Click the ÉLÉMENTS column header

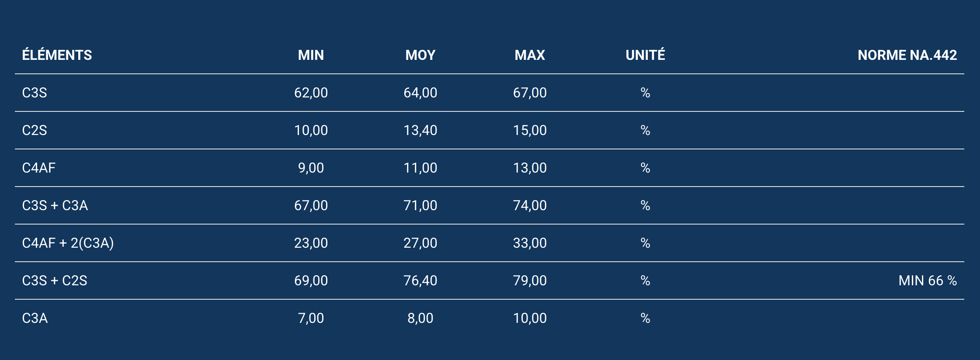pos(57,55)
